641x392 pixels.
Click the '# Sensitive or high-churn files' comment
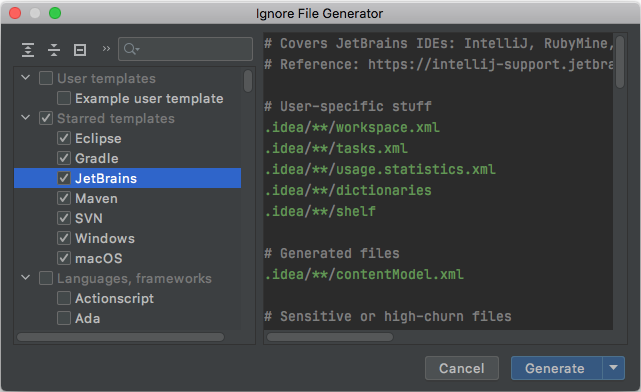[388, 316]
